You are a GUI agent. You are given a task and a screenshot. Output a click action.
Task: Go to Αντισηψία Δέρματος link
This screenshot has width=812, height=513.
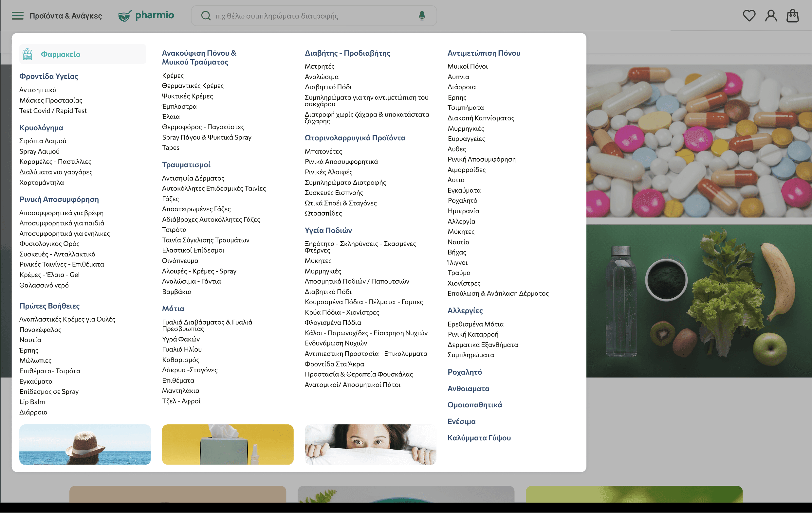[193, 178]
